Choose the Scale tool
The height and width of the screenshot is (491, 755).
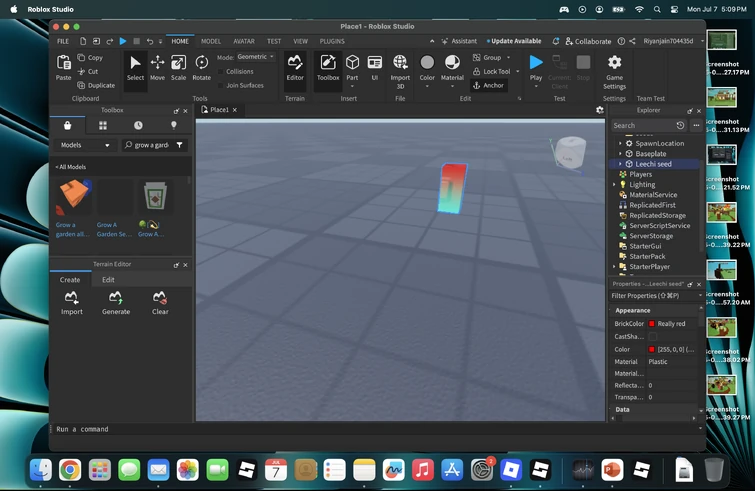coord(179,67)
